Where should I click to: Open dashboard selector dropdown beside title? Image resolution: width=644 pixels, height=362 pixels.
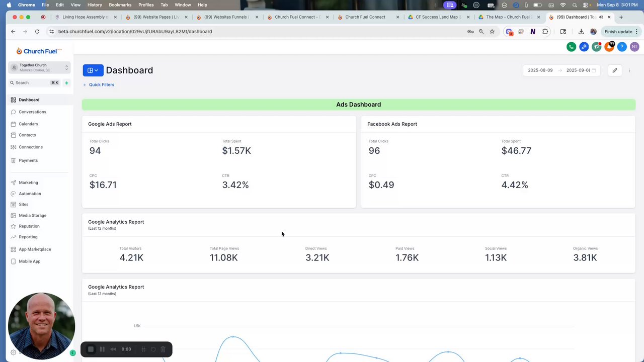(x=93, y=70)
